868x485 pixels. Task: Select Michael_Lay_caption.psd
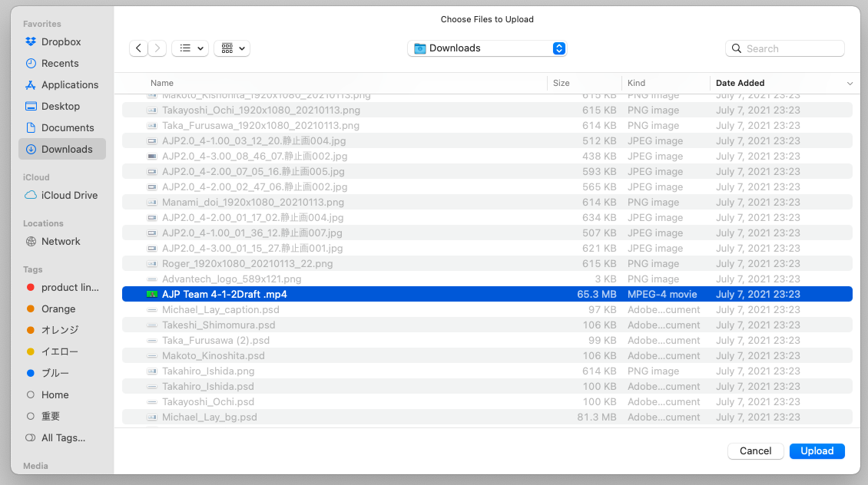click(x=487, y=310)
